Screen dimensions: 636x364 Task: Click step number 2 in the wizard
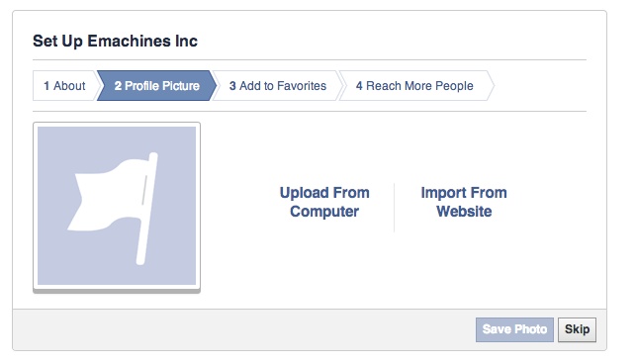click(118, 86)
